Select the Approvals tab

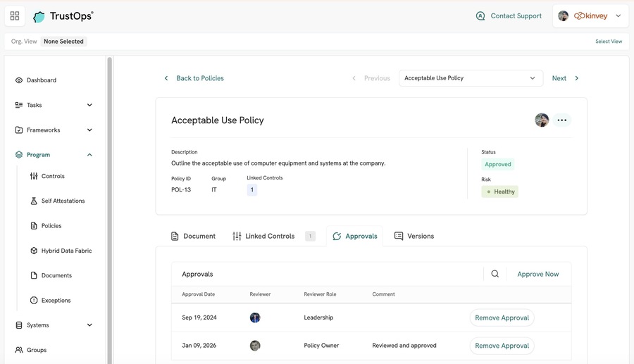354,237
